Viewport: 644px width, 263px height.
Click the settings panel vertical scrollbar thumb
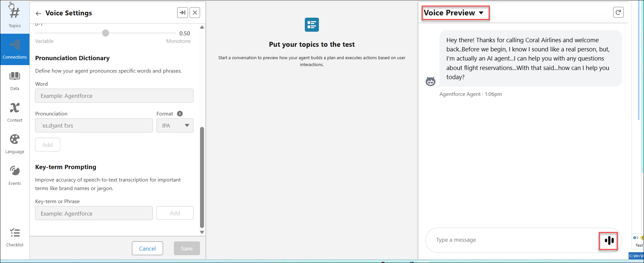tap(202, 177)
